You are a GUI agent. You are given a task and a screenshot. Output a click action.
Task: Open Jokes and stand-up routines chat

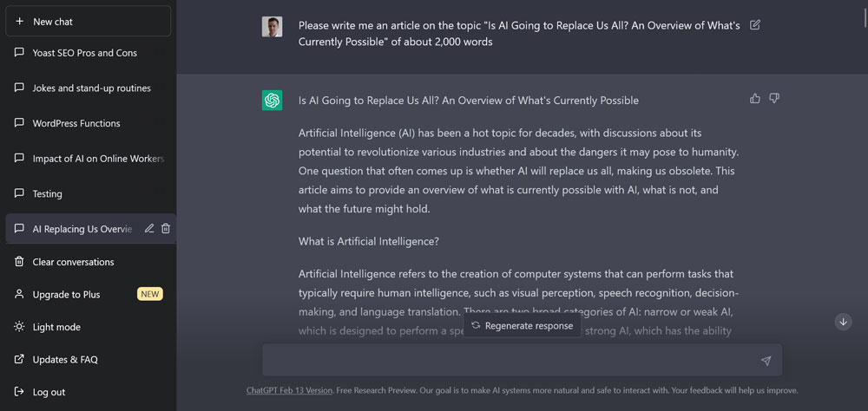pos(91,88)
